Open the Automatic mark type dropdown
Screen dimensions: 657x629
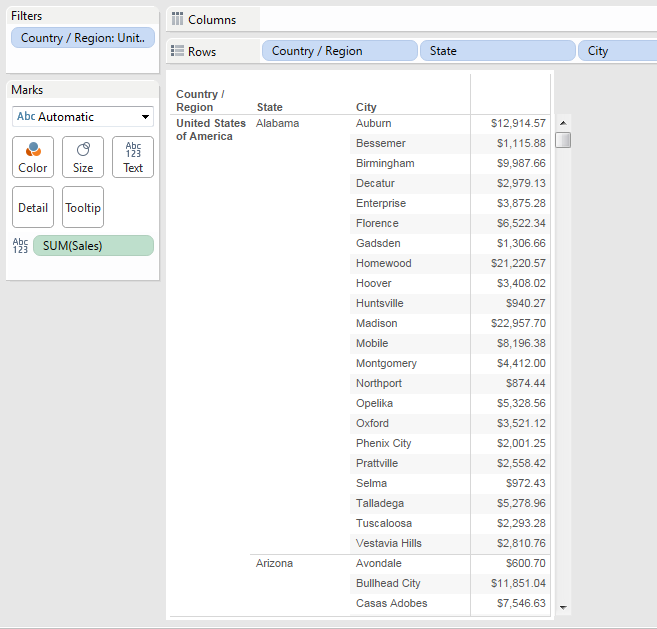(83, 116)
